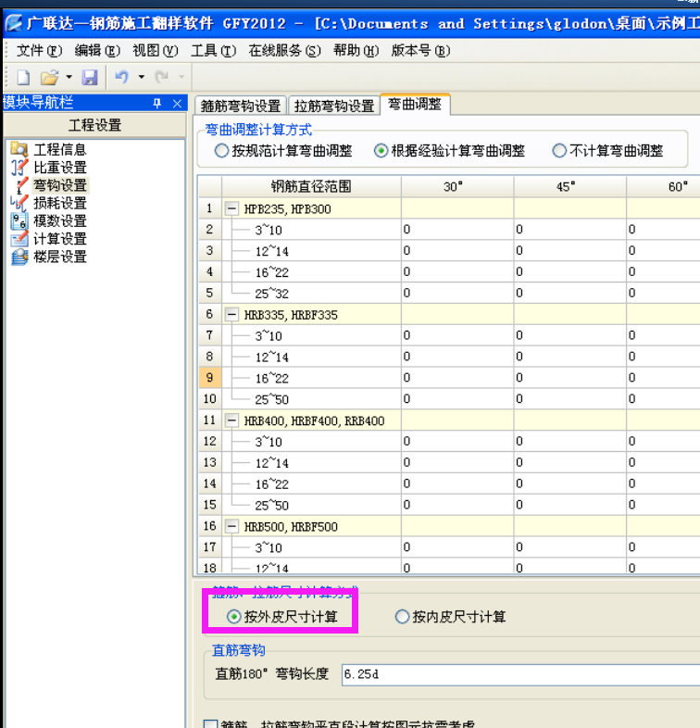The image size is (700, 728).
Task: Switch to the 弯曲调整 tab
Action: tap(415, 104)
